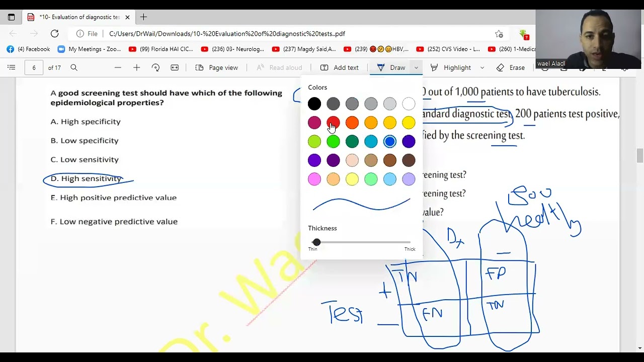Refresh the current page

[x=54, y=34]
